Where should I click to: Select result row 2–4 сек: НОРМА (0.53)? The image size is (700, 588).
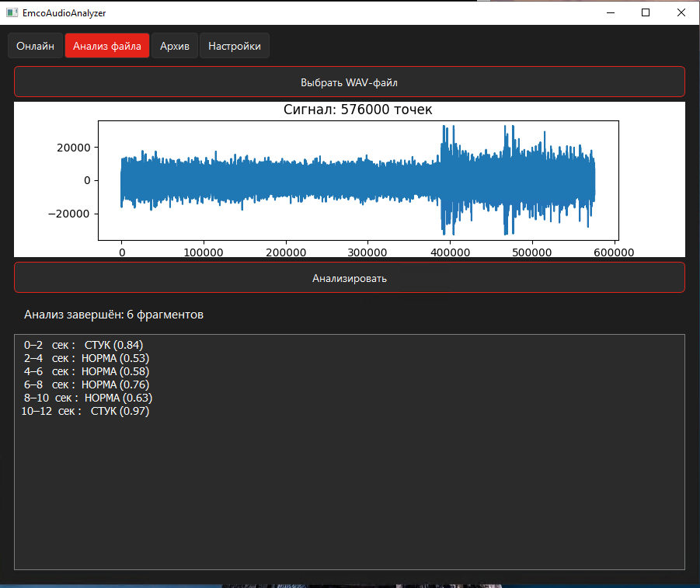click(86, 359)
